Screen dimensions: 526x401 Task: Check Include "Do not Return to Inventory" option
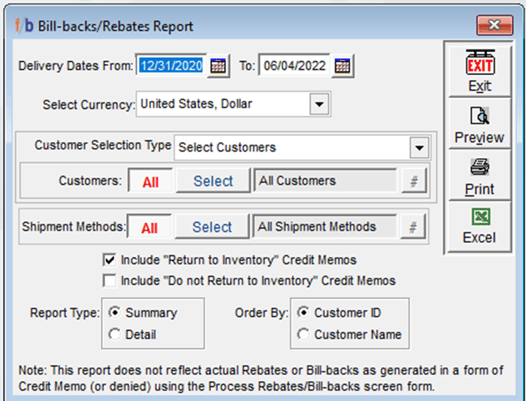(x=109, y=281)
